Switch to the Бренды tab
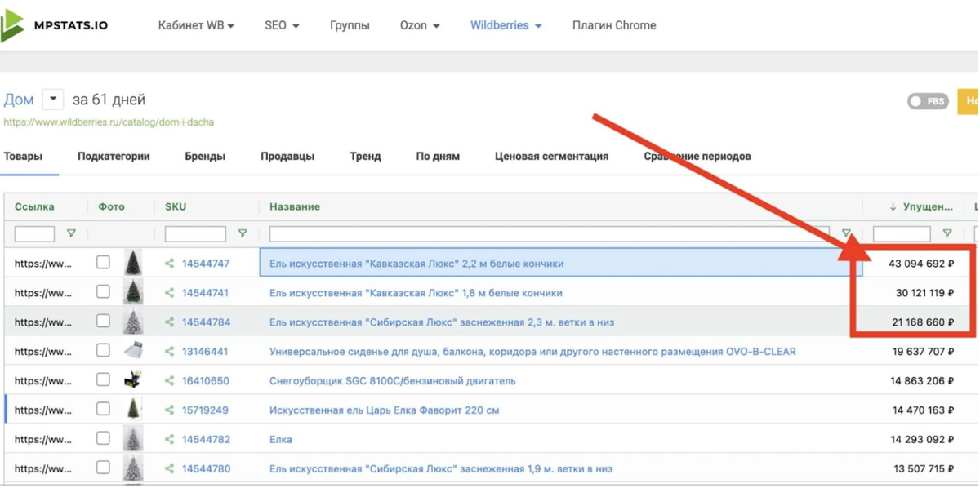Viewport: 980px width, 488px height. [205, 156]
